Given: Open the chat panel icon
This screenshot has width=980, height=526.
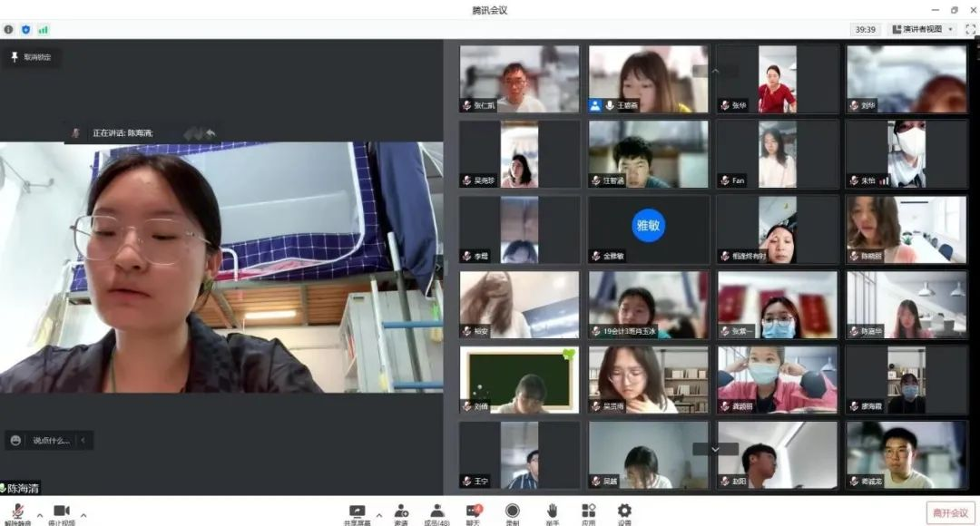Looking at the screenshot, I should click(x=474, y=512).
